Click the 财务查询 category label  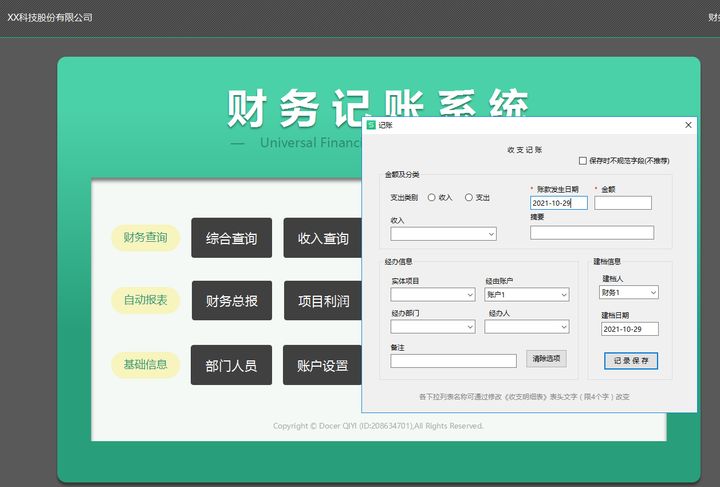pyautogui.click(x=146, y=238)
